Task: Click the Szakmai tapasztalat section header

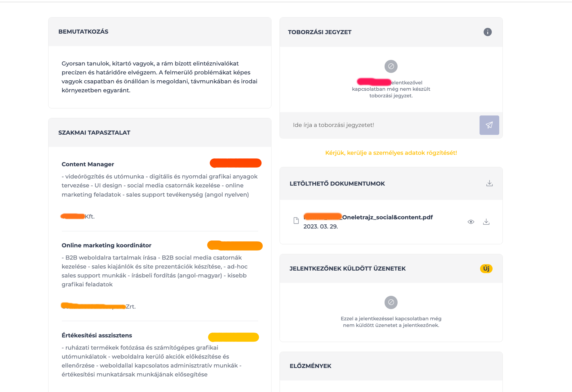Action: click(94, 133)
